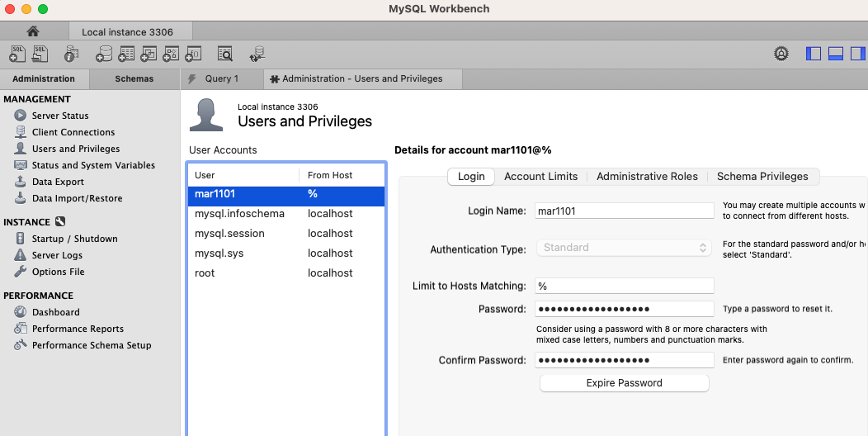
Task: Click the Data Export icon
Action: point(21,182)
